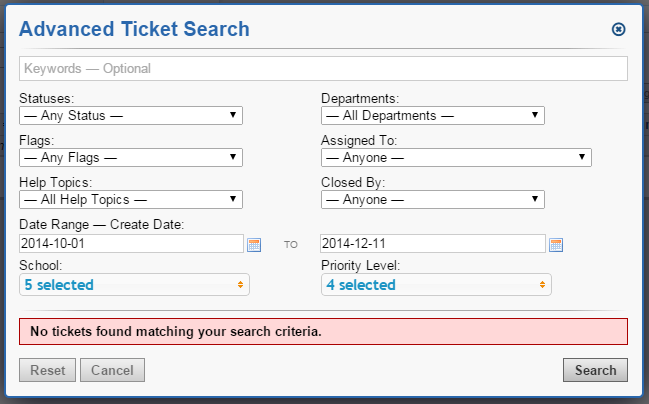Open calendar picker for end date
The image size is (649, 404).
pyautogui.click(x=556, y=245)
